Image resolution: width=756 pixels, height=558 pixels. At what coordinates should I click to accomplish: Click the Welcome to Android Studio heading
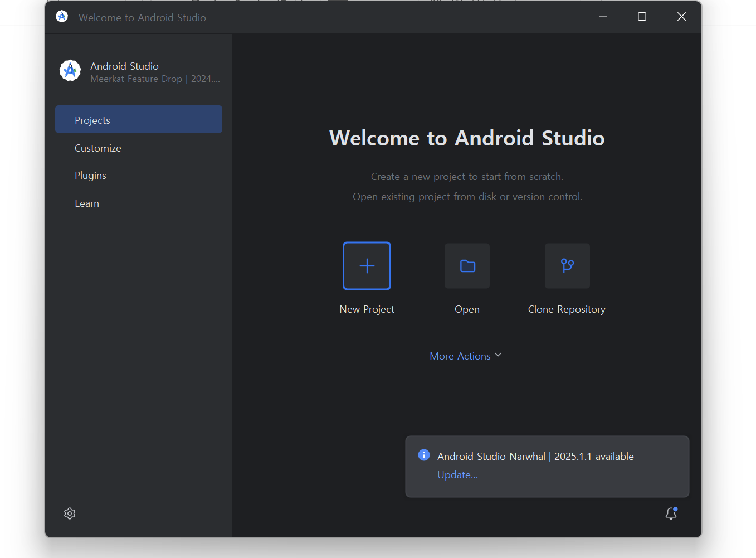coord(467,138)
